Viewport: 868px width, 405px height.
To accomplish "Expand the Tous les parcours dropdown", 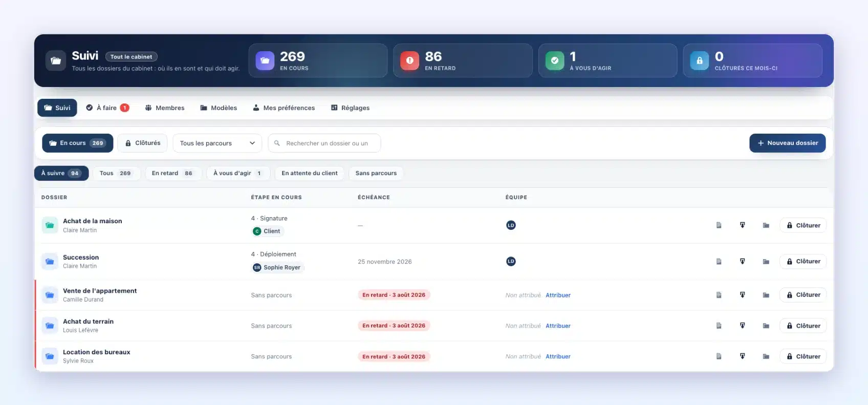I will tap(217, 143).
